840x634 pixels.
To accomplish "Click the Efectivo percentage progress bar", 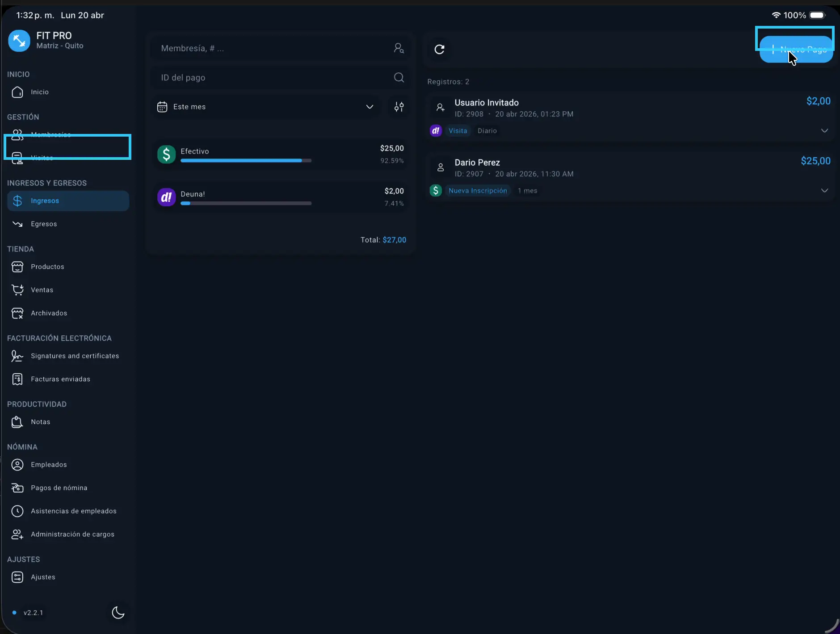I will pyautogui.click(x=246, y=160).
